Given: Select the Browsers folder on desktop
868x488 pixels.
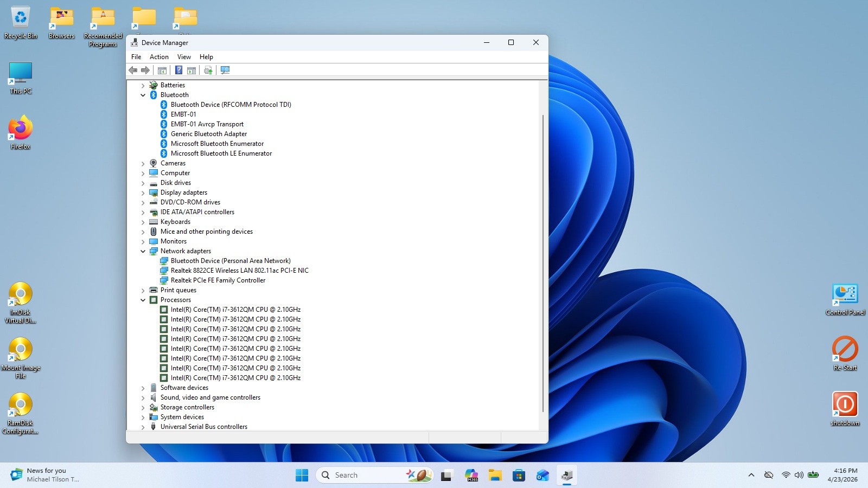Looking at the screenshot, I should pos(61,23).
